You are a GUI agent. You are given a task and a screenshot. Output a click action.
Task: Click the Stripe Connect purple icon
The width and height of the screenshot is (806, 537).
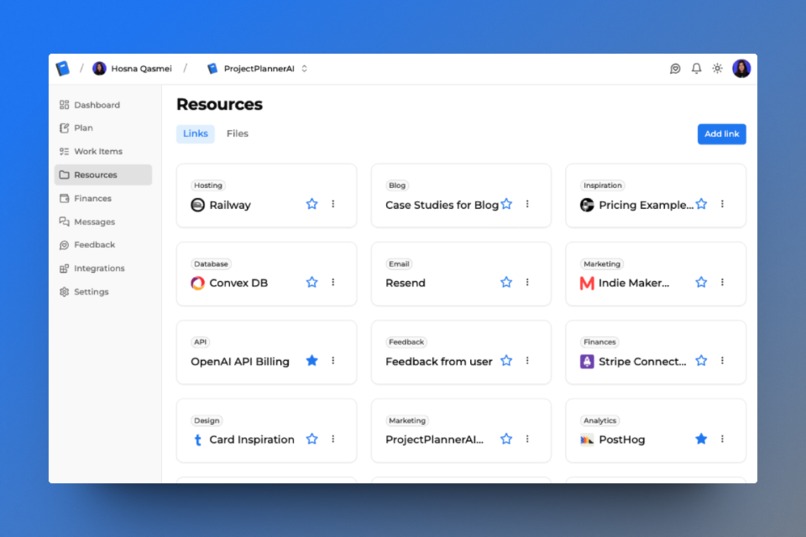click(587, 362)
